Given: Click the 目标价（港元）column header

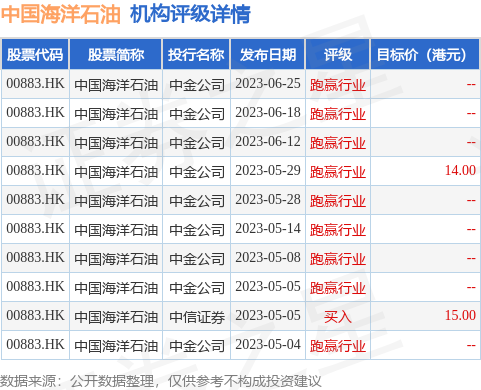Looking at the screenshot, I should 425,55.
